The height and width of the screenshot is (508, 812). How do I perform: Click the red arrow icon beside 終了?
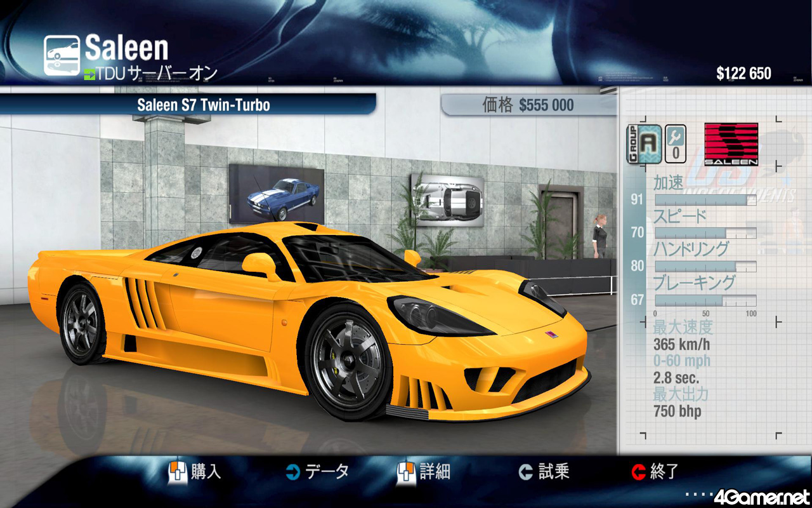638,472
